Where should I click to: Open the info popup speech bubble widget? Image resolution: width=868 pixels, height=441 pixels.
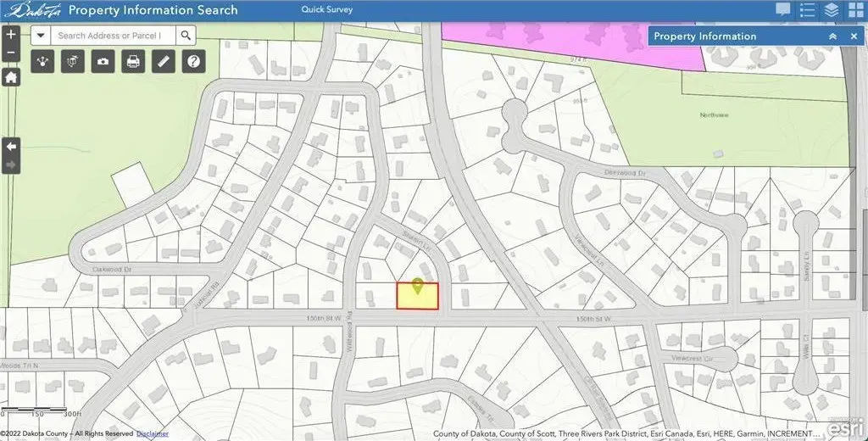pyautogui.click(x=783, y=10)
